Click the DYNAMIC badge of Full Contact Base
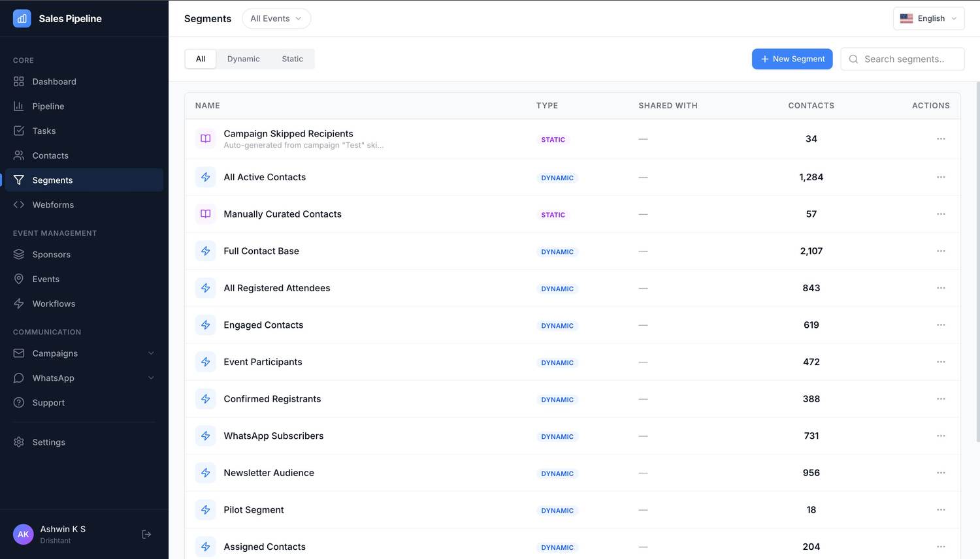 click(x=557, y=252)
